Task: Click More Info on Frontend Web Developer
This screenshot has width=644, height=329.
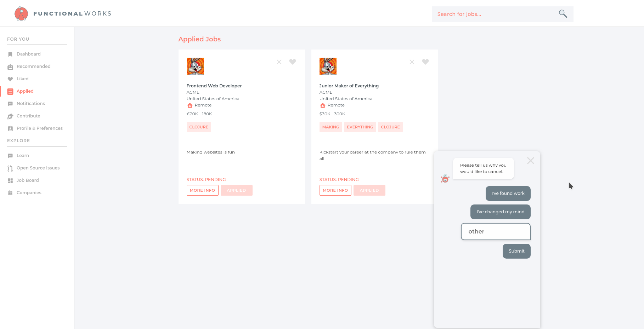Action: (x=203, y=190)
